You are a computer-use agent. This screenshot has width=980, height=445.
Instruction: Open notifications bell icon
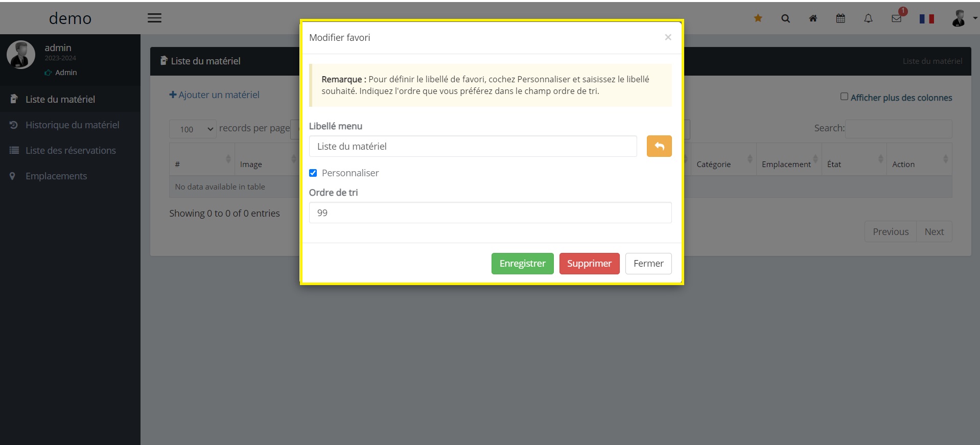pos(868,18)
